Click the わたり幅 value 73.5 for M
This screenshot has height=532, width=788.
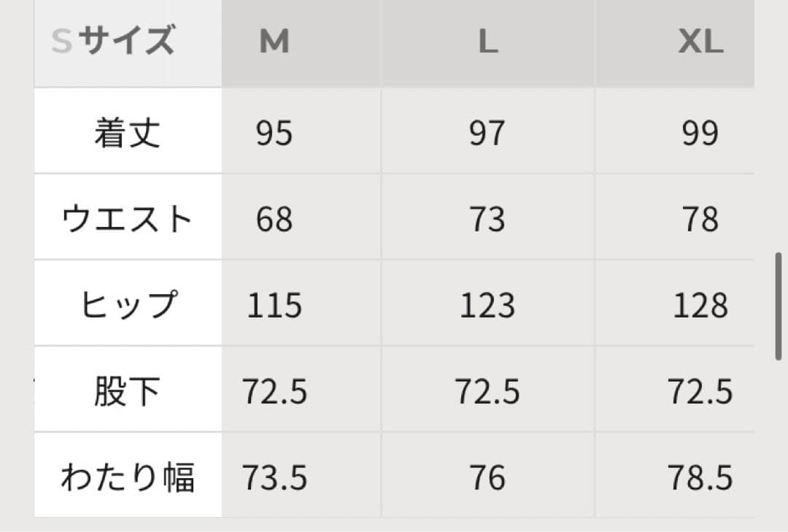274,478
